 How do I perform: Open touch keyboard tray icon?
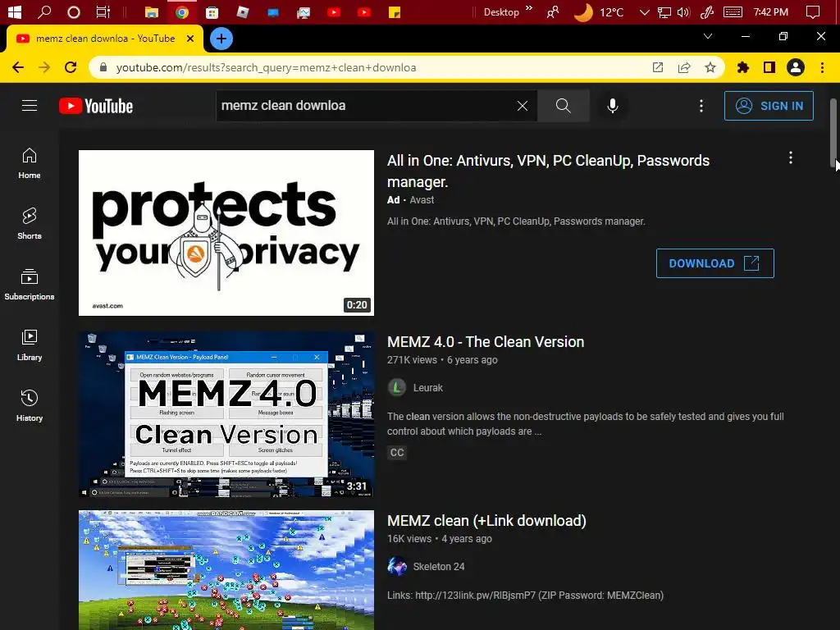[x=733, y=12]
